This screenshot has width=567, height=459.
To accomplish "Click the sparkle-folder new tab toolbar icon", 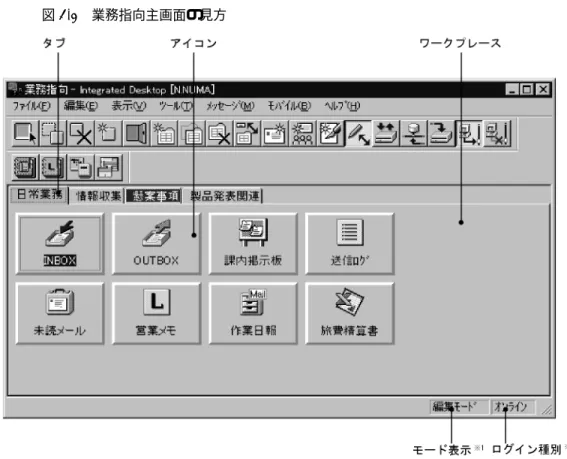I will pos(164,133).
